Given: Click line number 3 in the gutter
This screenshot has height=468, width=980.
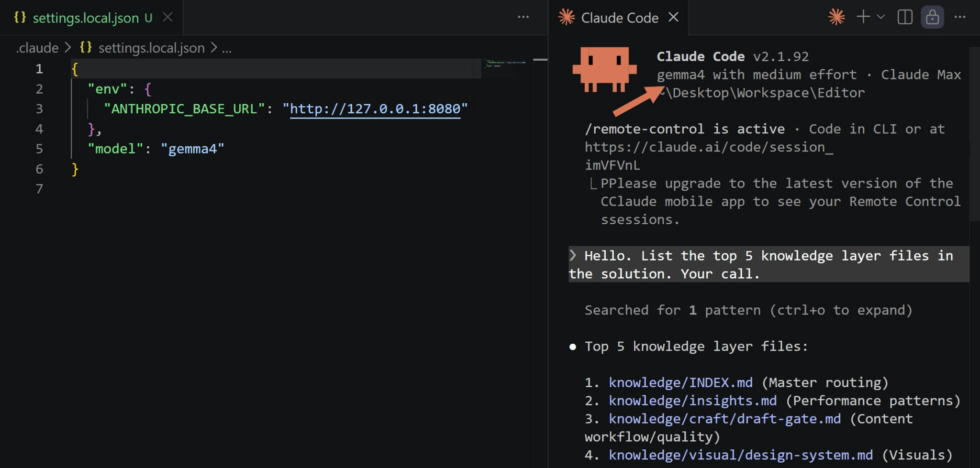Looking at the screenshot, I should (39, 109).
